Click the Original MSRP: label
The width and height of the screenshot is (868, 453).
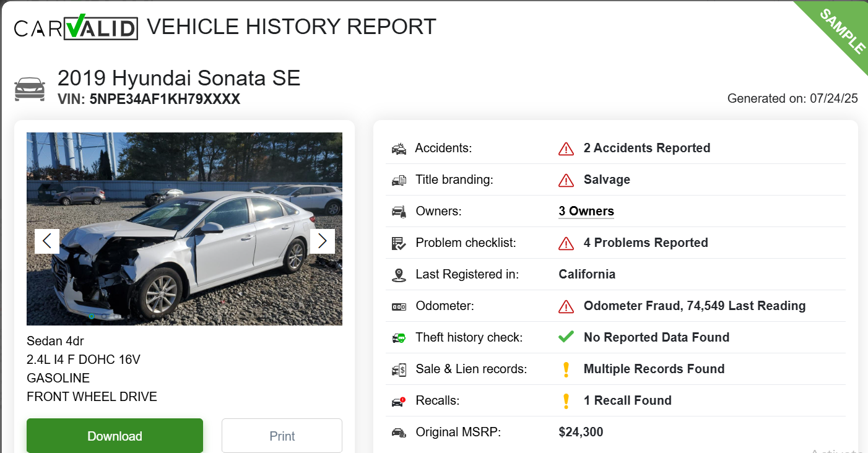pos(458,432)
